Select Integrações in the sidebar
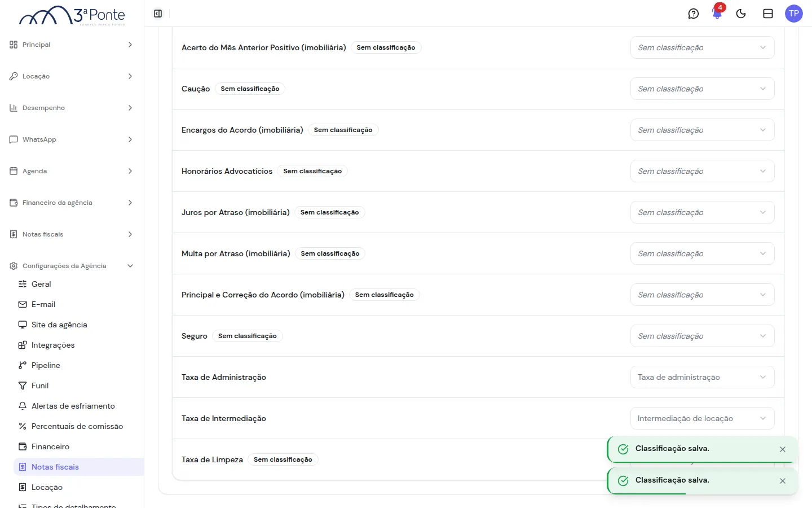The image size is (812, 508). coord(79,345)
